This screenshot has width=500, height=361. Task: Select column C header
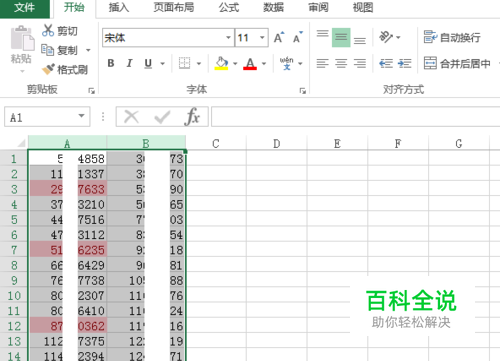pyautogui.click(x=216, y=143)
